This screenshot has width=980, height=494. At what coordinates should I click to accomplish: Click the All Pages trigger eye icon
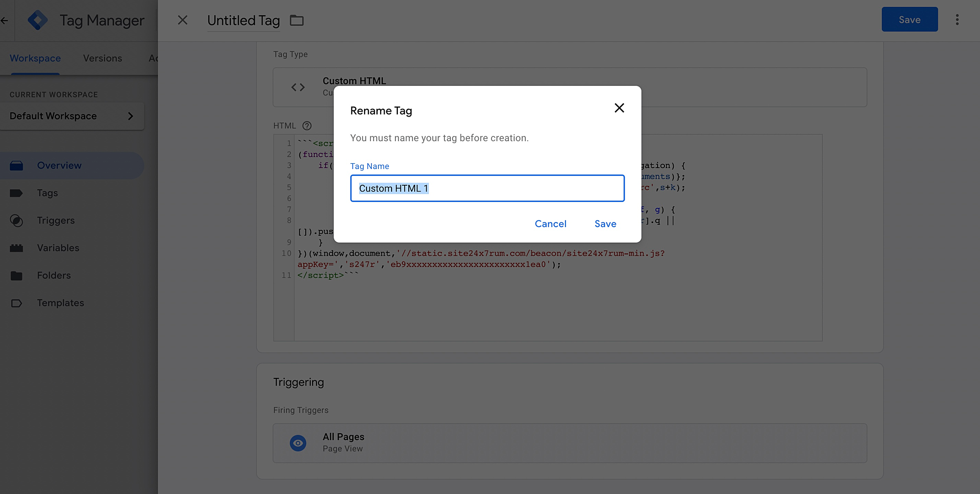pyautogui.click(x=298, y=443)
